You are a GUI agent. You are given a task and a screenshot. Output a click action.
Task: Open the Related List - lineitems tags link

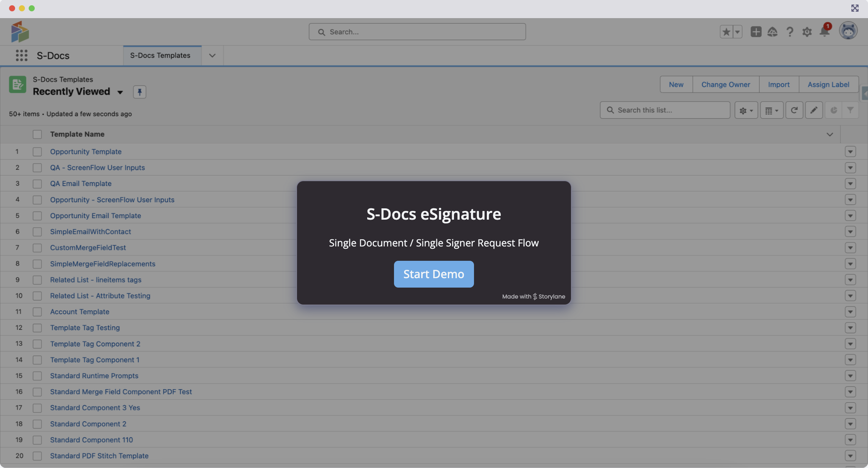point(96,280)
